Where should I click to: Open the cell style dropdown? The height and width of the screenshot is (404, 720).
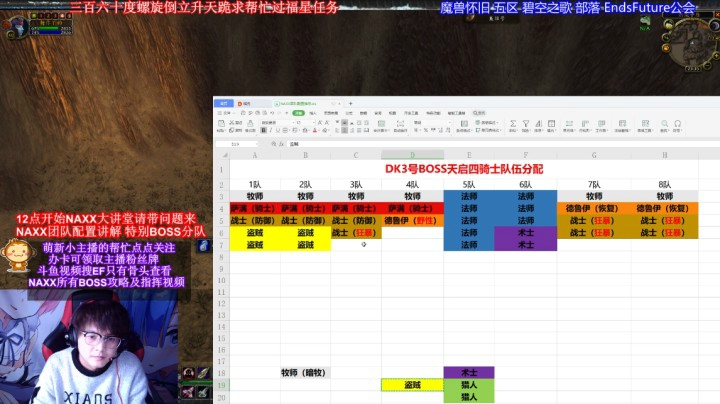coord(488,130)
